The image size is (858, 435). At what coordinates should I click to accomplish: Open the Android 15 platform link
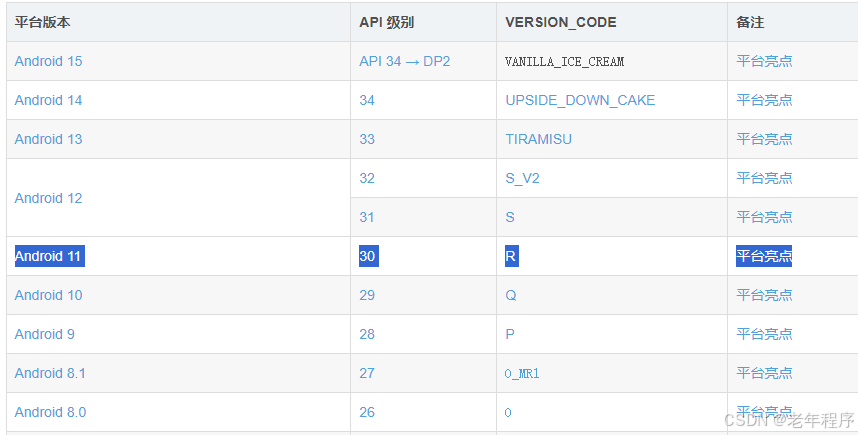(48, 61)
